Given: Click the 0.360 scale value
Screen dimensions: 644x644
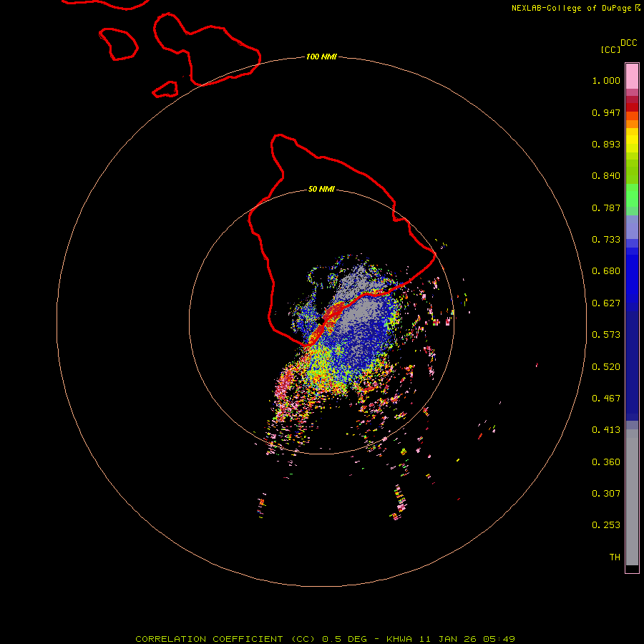Looking at the screenshot, I should click(x=606, y=462).
